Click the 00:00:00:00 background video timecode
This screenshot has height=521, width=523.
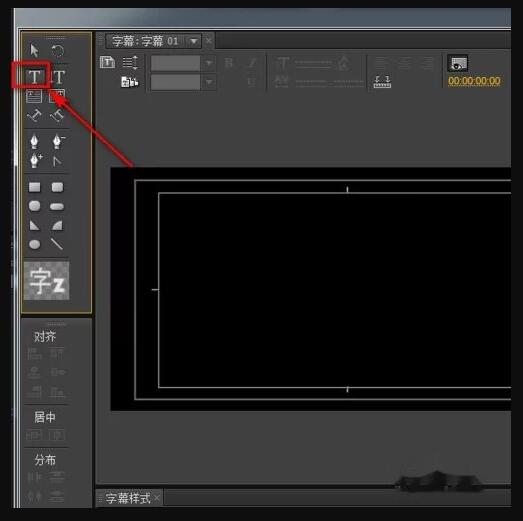pyautogui.click(x=474, y=81)
